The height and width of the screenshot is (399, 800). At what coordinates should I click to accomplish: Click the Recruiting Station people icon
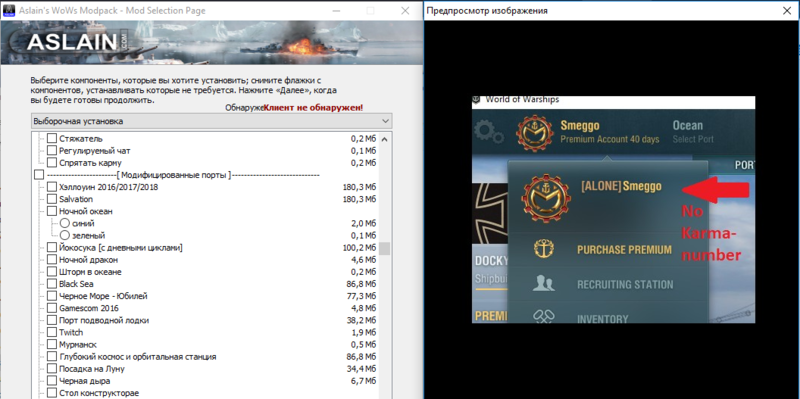pos(544,284)
